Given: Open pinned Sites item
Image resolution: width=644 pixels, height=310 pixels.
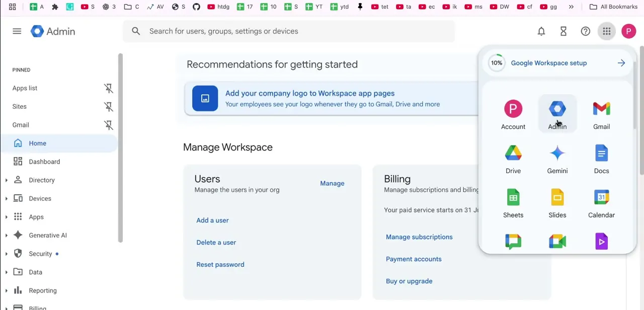Looking at the screenshot, I should 20,107.
